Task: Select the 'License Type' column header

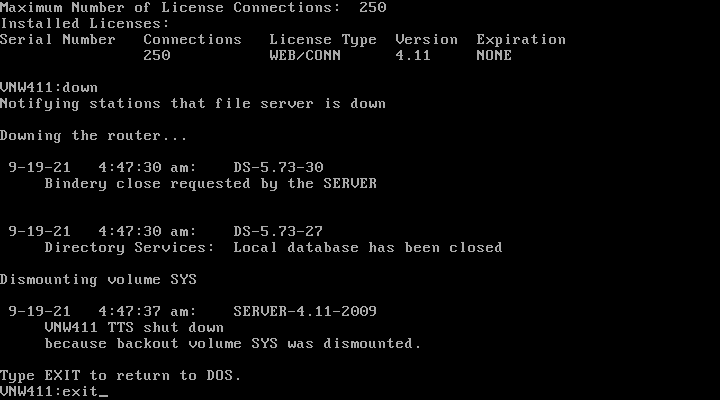Action: tap(323, 40)
